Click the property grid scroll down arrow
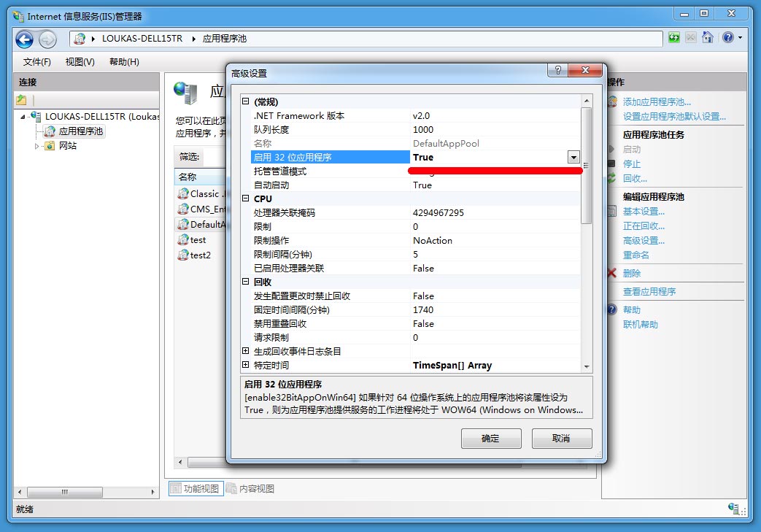The width and height of the screenshot is (761, 532). coord(587,367)
